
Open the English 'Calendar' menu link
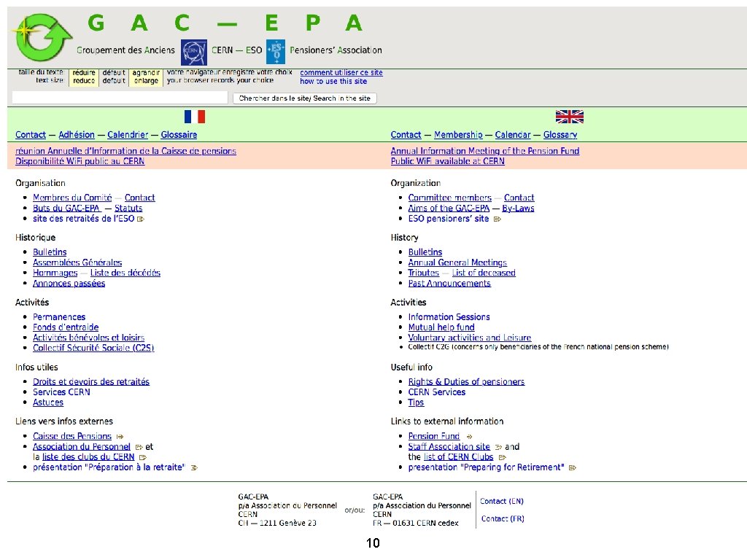(x=513, y=135)
